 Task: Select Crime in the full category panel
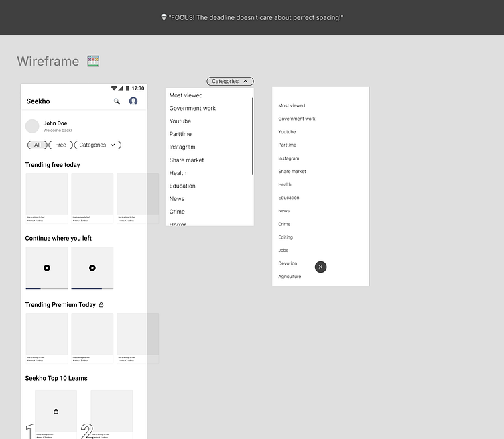(284, 224)
